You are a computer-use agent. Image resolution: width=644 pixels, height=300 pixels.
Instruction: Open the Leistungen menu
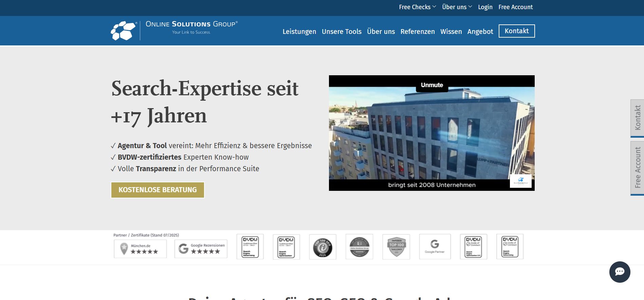pyautogui.click(x=299, y=32)
